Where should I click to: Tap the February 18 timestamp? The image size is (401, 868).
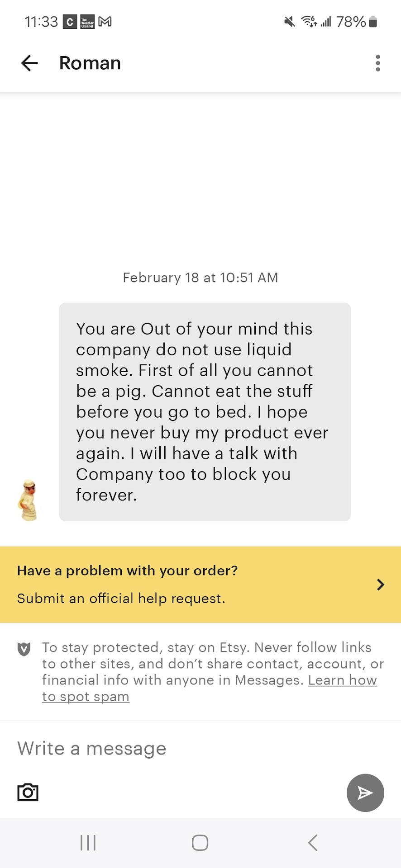click(x=200, y=278)
